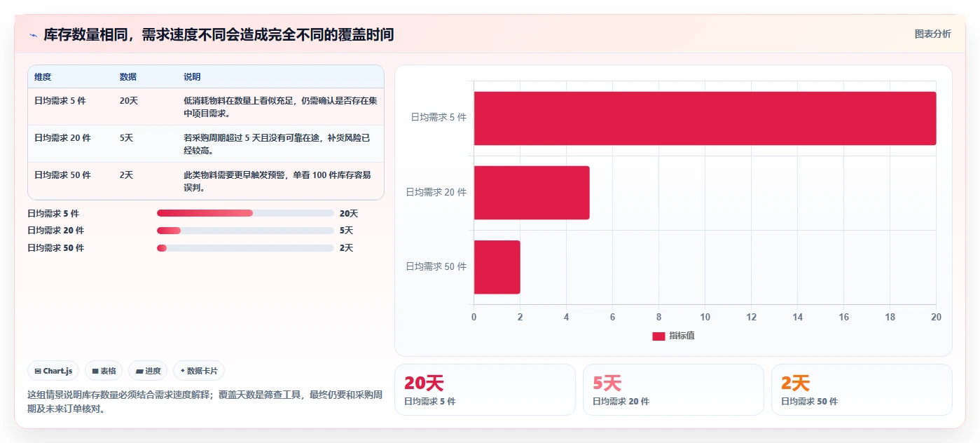Select the Chart.js tag chip
Screen dimensions: 980x443
click(53, 371)
